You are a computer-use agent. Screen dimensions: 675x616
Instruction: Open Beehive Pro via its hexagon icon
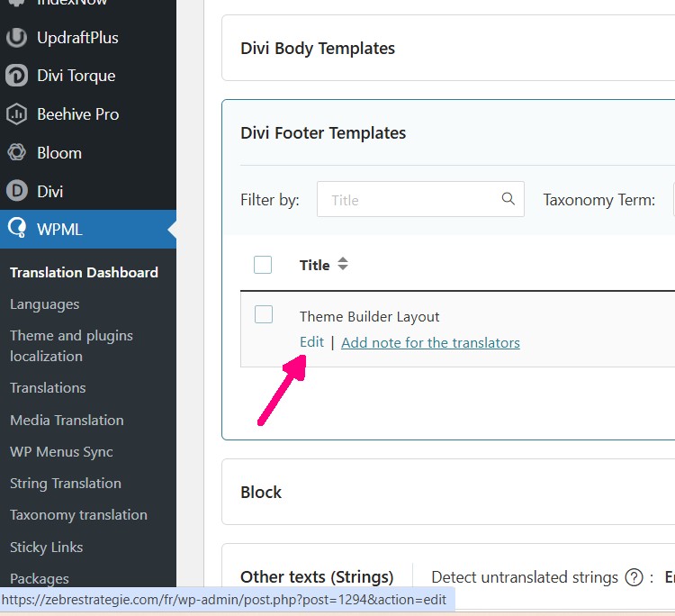16,114
